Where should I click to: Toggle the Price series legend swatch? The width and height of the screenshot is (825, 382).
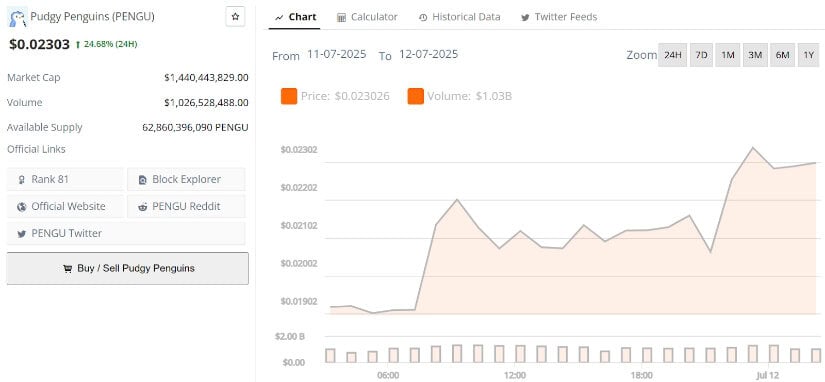pos(289,96)
